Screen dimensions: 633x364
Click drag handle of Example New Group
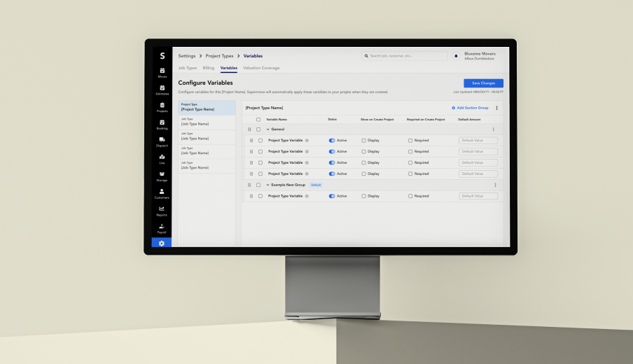click(x=249, y=185)
